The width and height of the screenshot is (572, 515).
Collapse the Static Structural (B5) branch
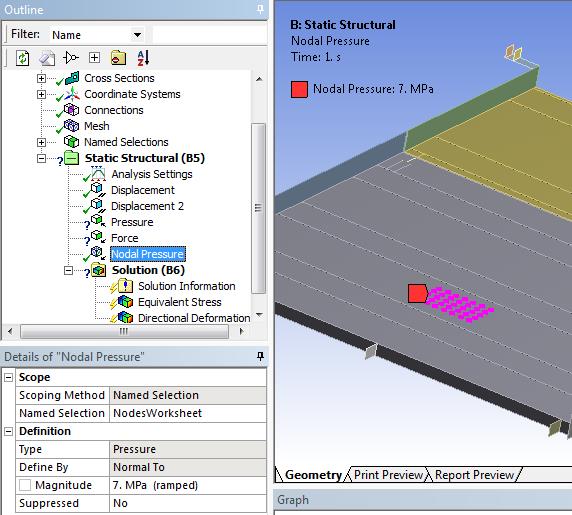coord(41,158)
